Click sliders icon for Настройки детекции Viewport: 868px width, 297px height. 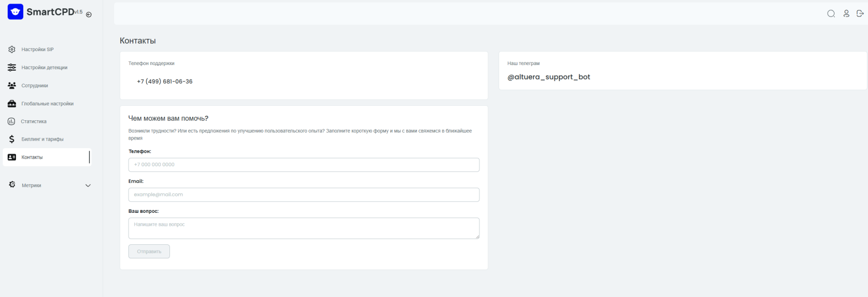click(12, 68)
